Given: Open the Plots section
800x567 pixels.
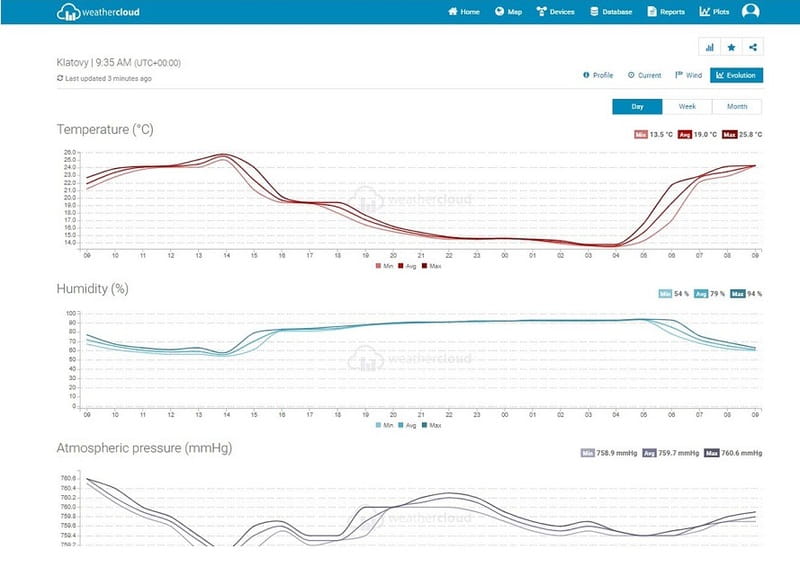Looking at the screenshot, I should [x=714, y=12].
